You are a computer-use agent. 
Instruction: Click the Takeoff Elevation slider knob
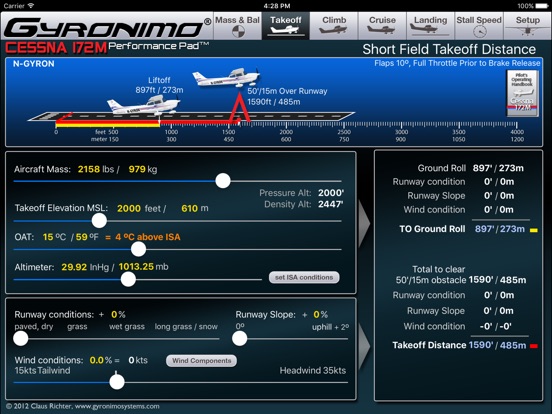click(x=99, y=221)
